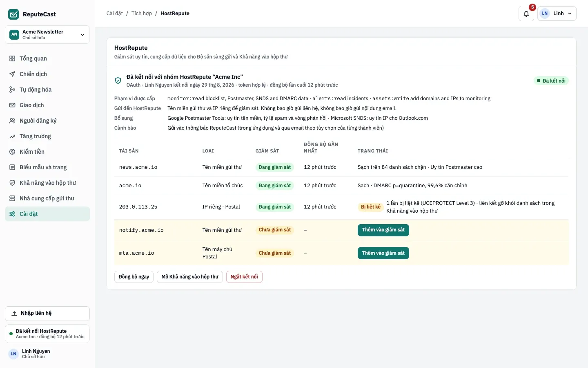Go to Tổng quan in sidebar
Viewport: 588px width, 368px height.
[x=47, y=58]
